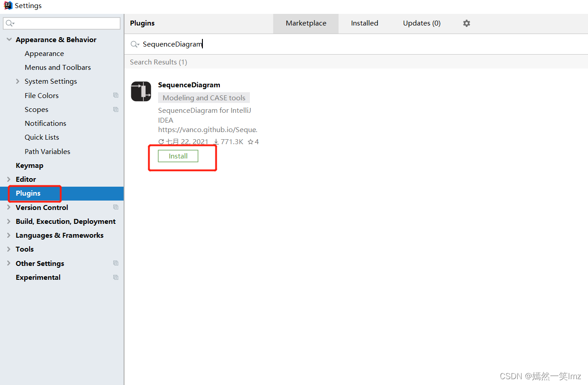Select Other Settings item

point(40,263)
